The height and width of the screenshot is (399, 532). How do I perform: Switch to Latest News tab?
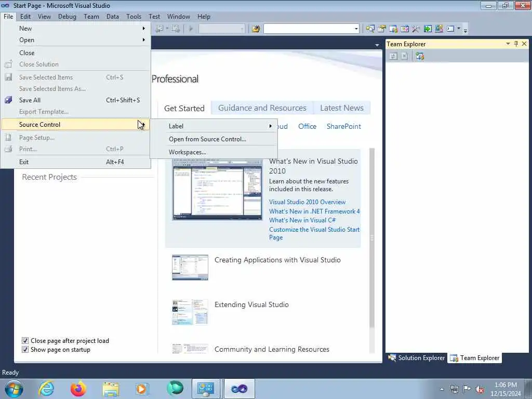coord(342,108)
